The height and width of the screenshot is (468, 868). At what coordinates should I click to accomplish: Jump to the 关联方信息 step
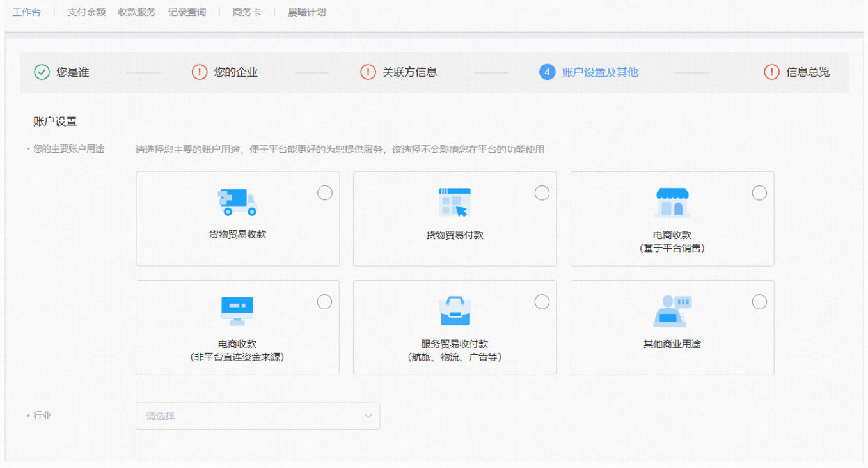[x=409, y=72]
